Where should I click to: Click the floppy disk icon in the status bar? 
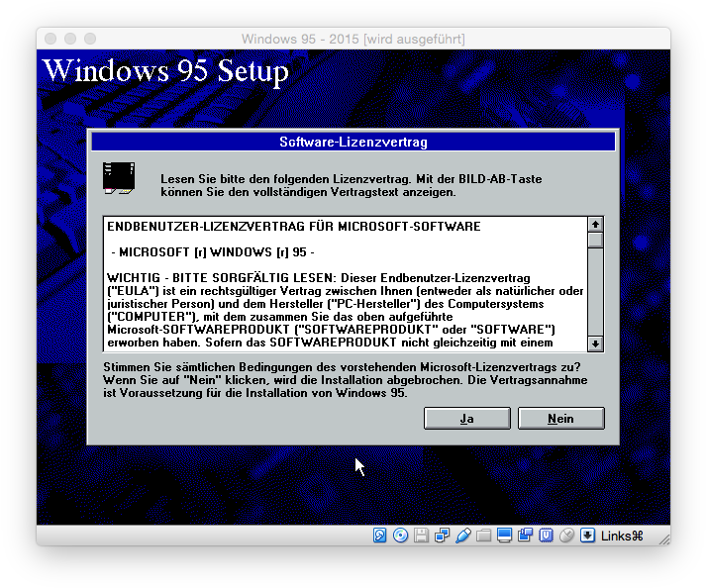pos(421,536)
